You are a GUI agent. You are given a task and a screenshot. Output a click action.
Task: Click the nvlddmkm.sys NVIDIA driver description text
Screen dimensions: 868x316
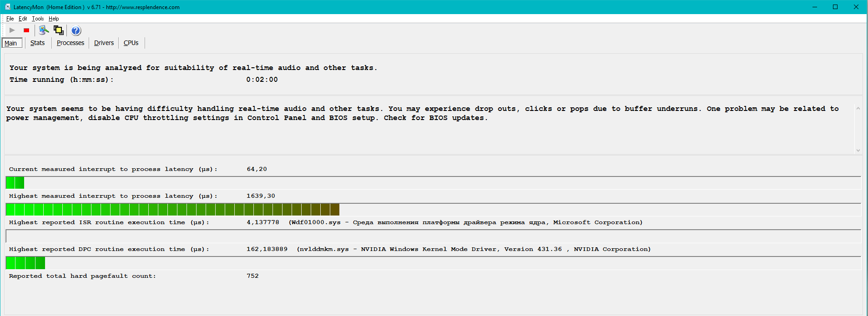coord(474,249)
